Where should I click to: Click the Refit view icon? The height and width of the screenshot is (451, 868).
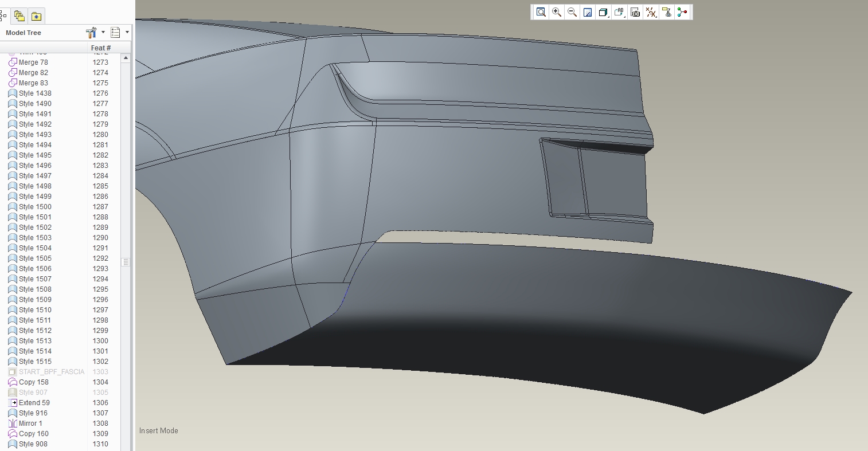(541, 12)
